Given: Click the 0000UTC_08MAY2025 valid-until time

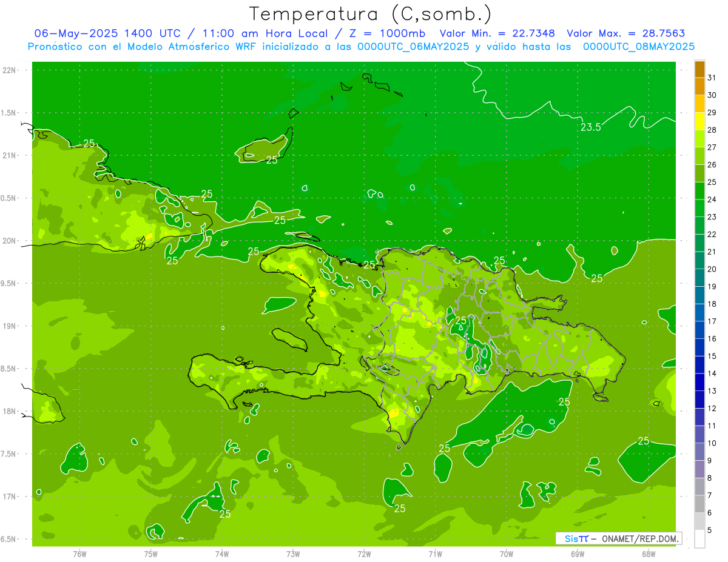Looking at the screenshot, I should point(639,46).
